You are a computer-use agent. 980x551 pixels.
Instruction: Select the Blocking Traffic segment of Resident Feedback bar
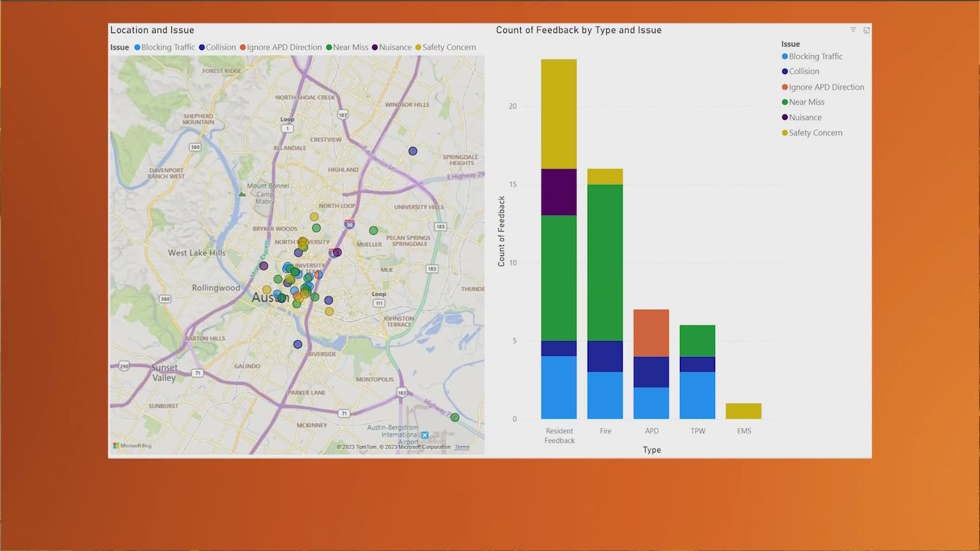(559, 388)
